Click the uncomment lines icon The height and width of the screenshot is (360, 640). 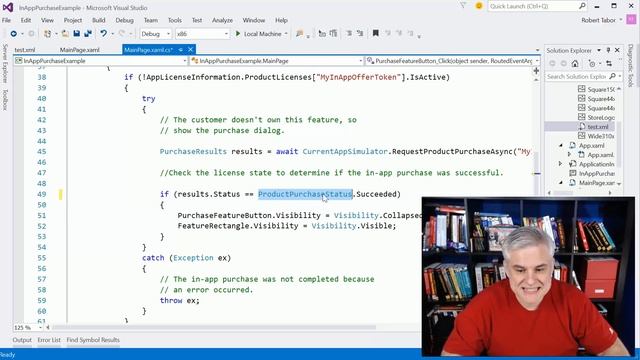pyautogui.click(x=360, y=34)
